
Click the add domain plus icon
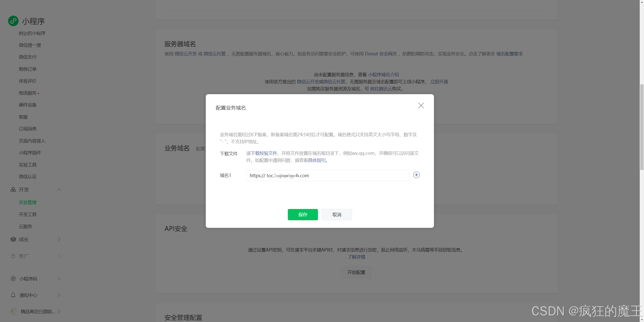tap(416, 175)
